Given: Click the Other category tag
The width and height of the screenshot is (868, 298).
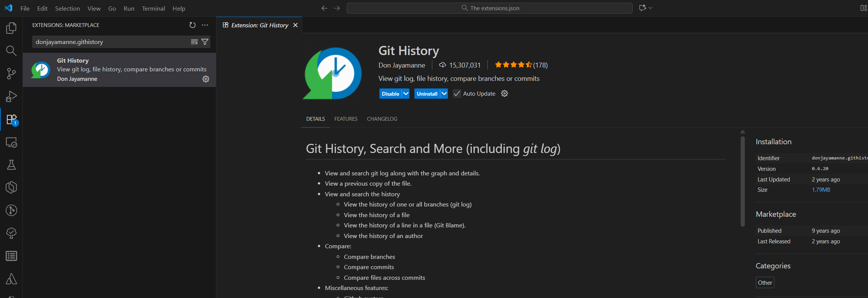Looking at the screenshot, I should click(765, 282).
